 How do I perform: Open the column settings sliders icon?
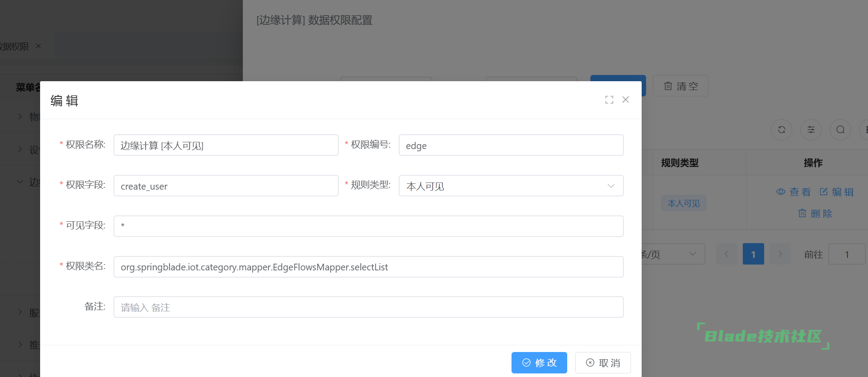pos(811,130)
